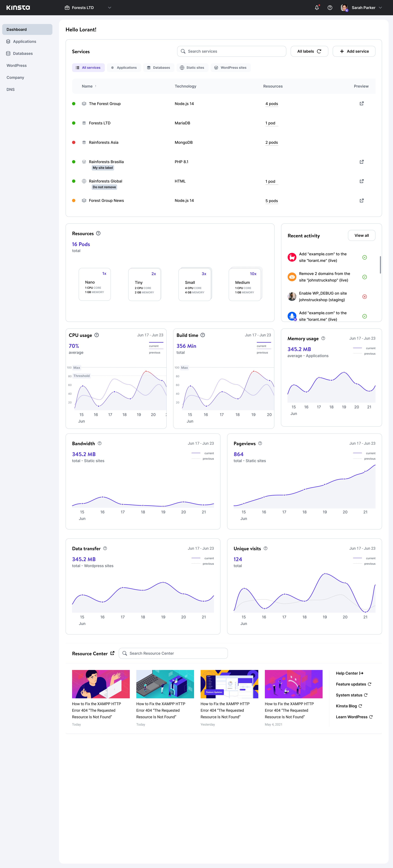Click into the Search services field
The image size is (393, 868).
pyautogui.click(x=232, y=51)
